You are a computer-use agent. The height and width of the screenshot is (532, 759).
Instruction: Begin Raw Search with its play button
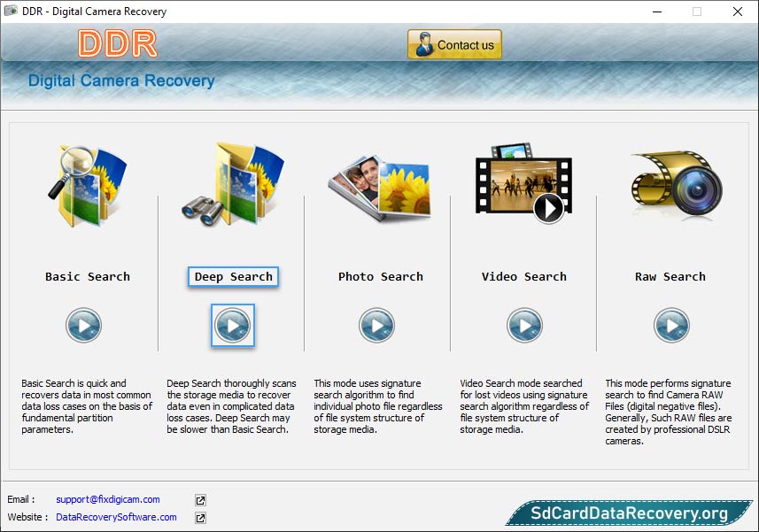[x=671, y=326]
